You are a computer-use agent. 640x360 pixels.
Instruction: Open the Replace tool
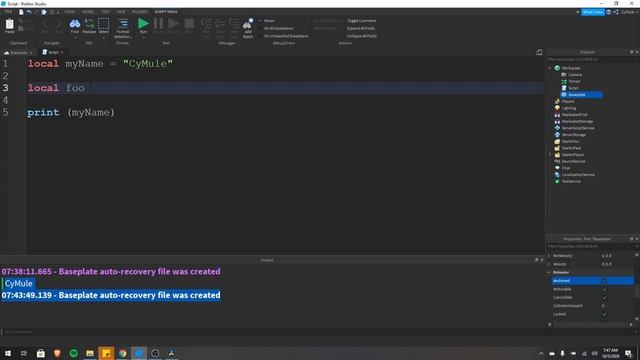click(x=89, y=26)
